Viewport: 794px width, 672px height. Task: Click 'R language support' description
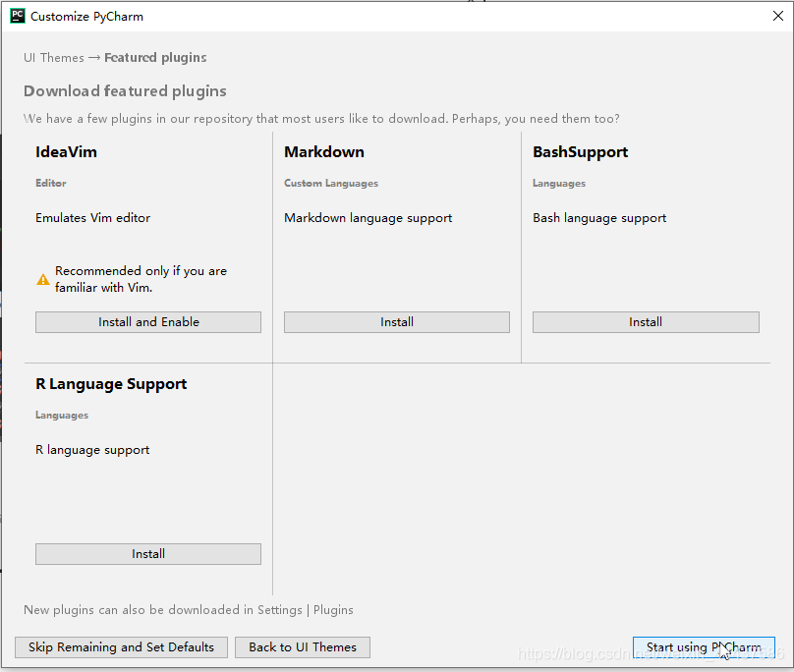click(x=92, y=450)
